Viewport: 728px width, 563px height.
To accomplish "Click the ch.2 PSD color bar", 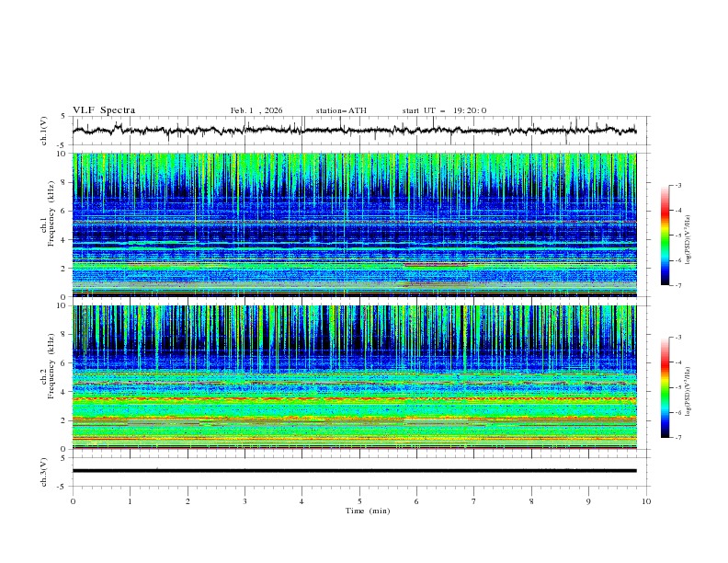I will [x=665, y=387].
